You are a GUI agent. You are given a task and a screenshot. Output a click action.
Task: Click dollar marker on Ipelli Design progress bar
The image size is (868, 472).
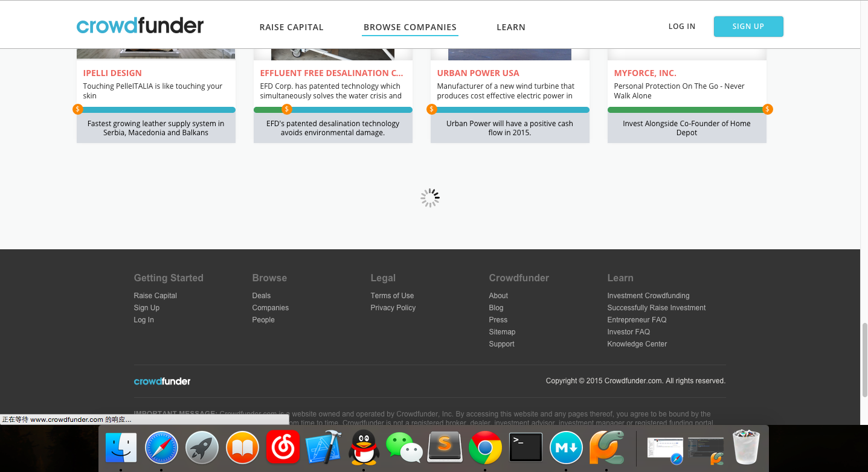click(77, 109)
